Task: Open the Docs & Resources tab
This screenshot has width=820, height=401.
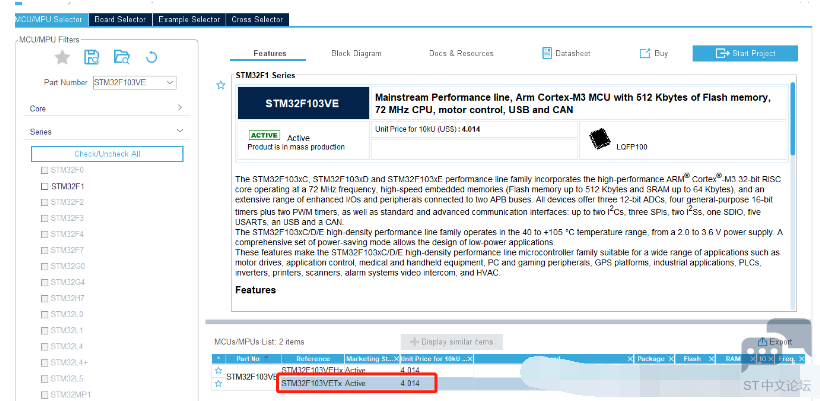Action: 461,53
